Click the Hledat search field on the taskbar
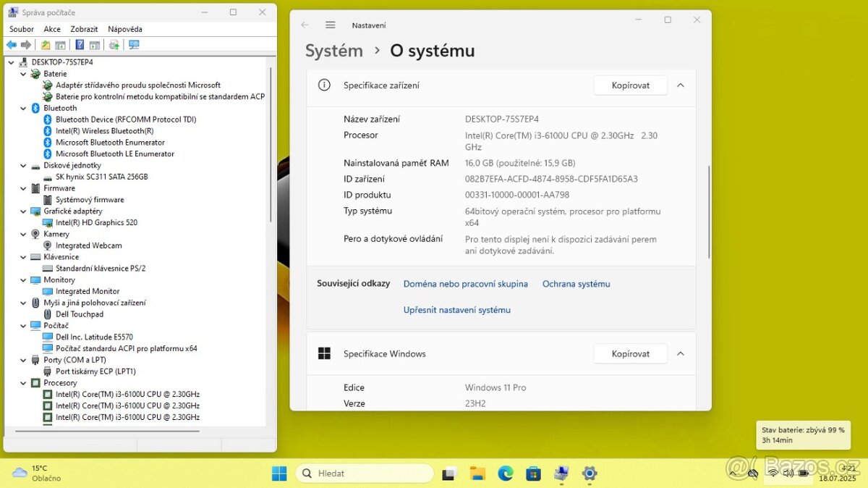 pos(365,472)
